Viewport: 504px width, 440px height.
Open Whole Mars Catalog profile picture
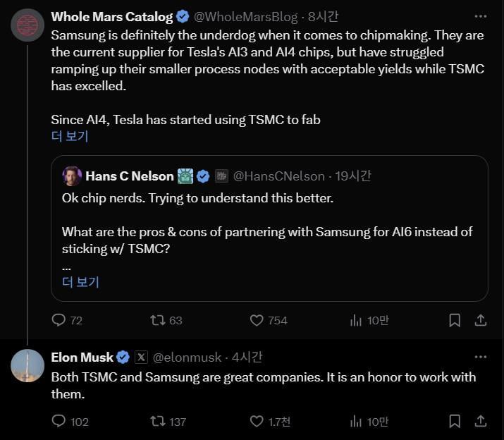(x=28, y=25)
